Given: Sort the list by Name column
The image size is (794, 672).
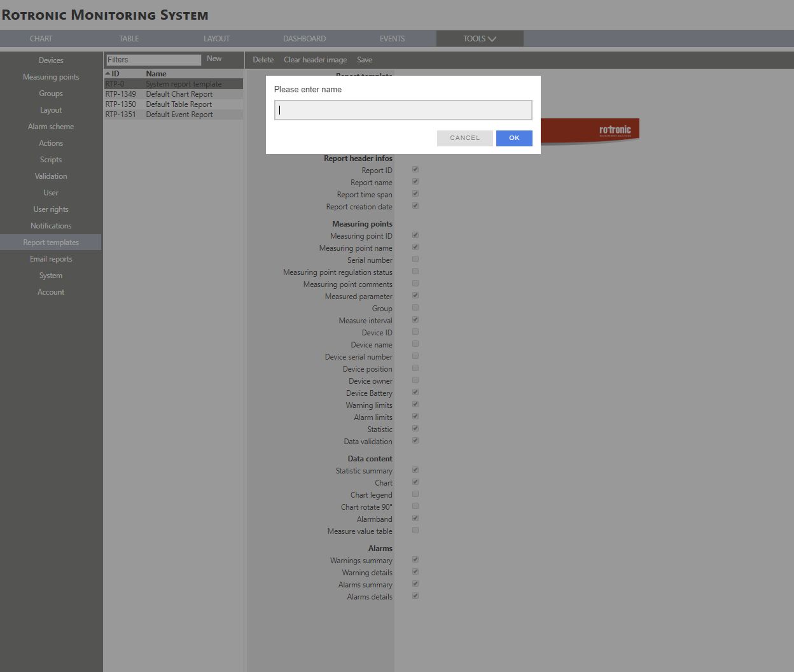Looking at the screenshot, I should point(157,74).
